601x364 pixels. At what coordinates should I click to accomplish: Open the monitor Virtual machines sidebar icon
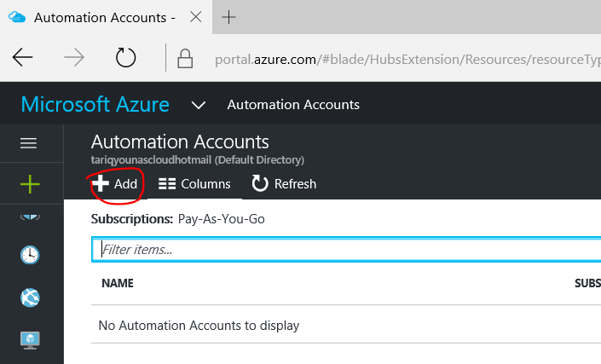(x=30, y=340)
